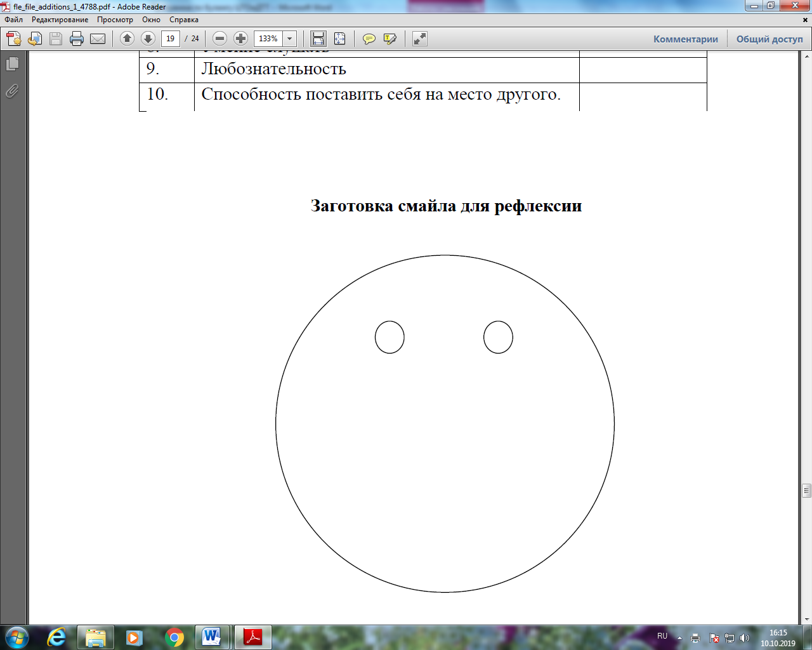The height and width of the screenshot is (650, 812).
Task: Open the Справка menu
Action: pos(184,20)
